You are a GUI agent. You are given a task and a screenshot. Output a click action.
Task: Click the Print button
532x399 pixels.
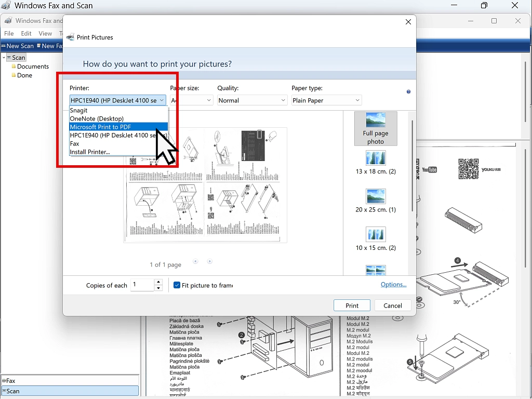352,305
